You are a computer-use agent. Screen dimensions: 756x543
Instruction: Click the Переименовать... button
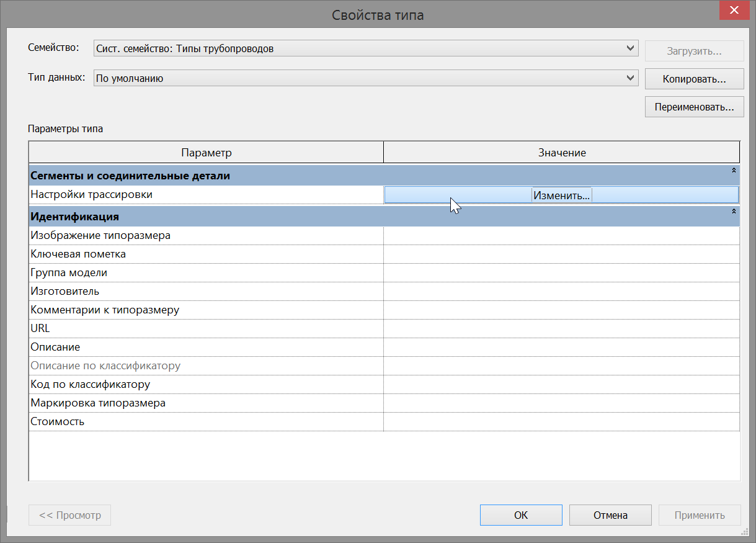pos(694,107)
